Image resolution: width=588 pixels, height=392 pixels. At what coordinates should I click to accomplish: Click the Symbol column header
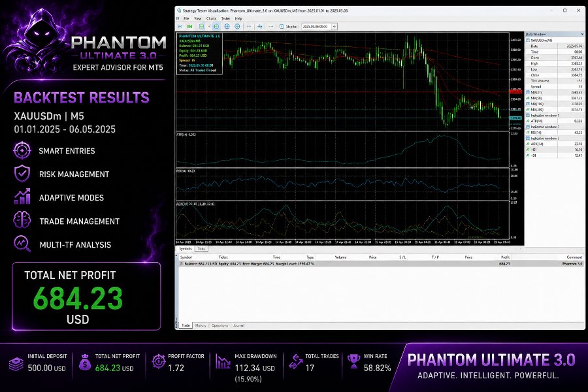186,257
